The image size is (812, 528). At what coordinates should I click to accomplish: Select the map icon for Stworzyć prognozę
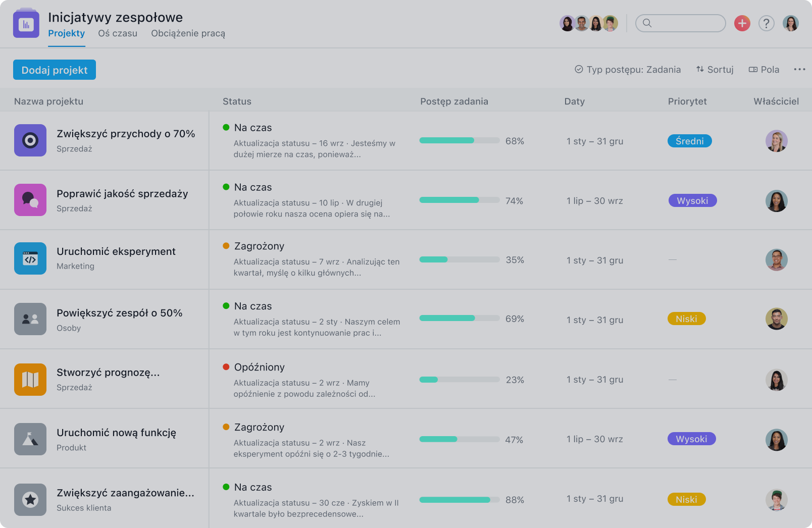(x=30, y=379)
